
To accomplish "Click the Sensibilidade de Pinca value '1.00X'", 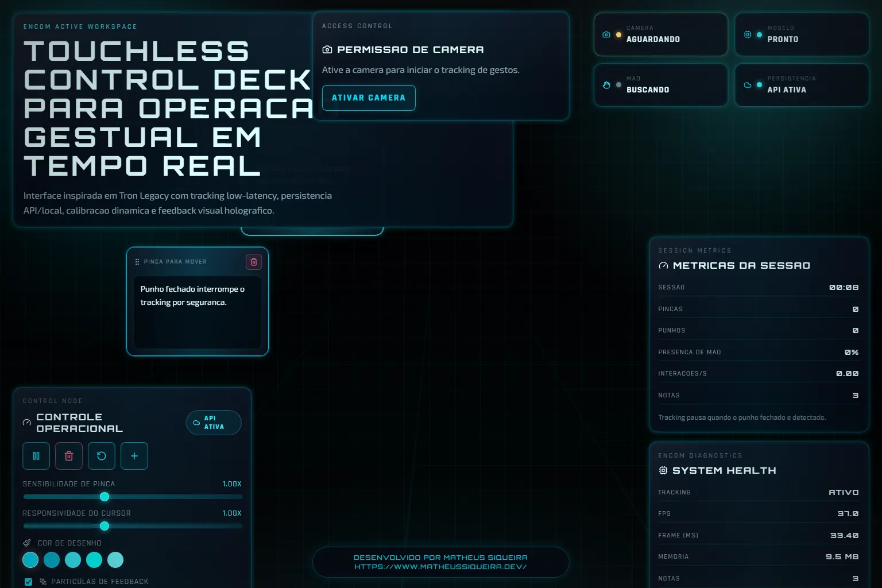I will tap(232, 484).
